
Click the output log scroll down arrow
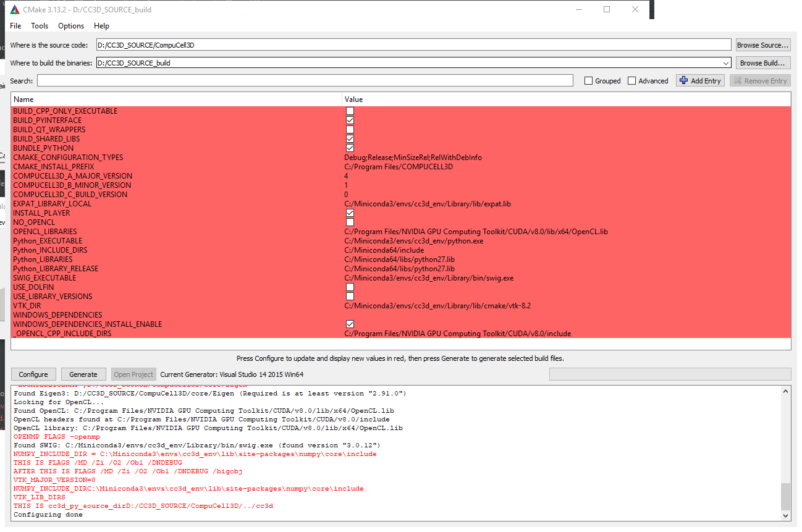tap(786, 515)
